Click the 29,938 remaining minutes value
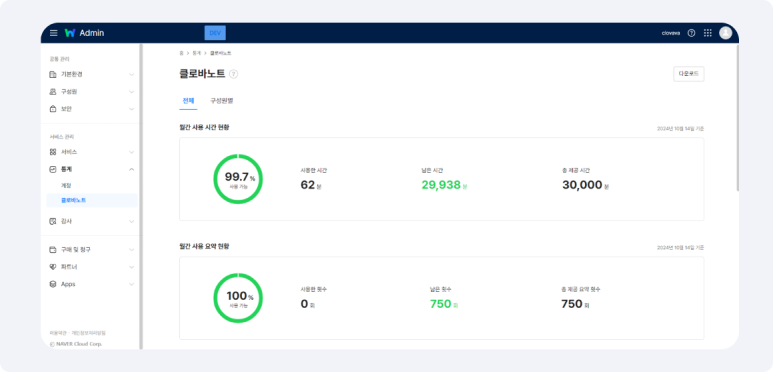Viewport: 773px width, 372px height. pyautogui.click(x=441, y=185)
